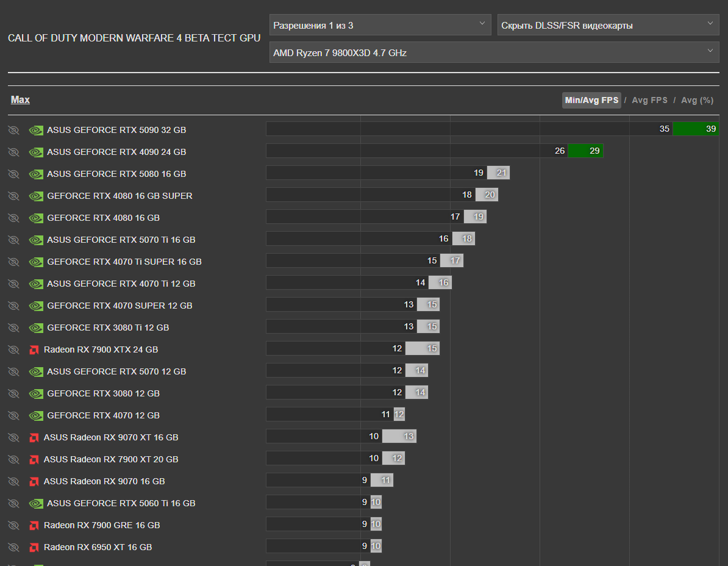
Task: Click NVIDIA logo next to GeForce RTX 3080 12 GB
Action: [x=36, y=394]
